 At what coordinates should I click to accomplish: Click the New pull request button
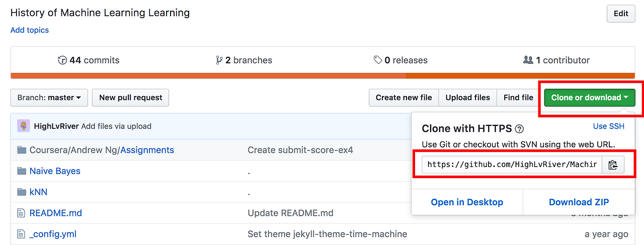130,98
